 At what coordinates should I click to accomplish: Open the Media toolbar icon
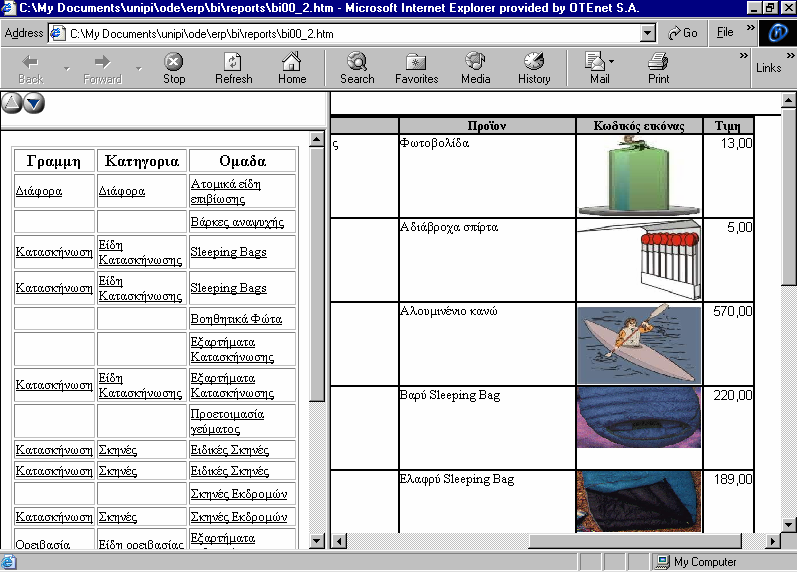coord(475,62)
